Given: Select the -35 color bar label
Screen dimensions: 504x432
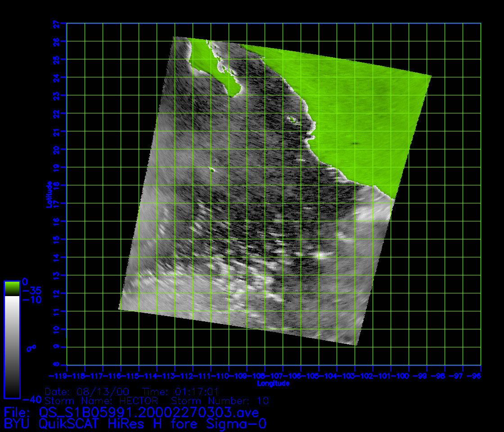Looking at the screenshot, I should click(31, 291).
